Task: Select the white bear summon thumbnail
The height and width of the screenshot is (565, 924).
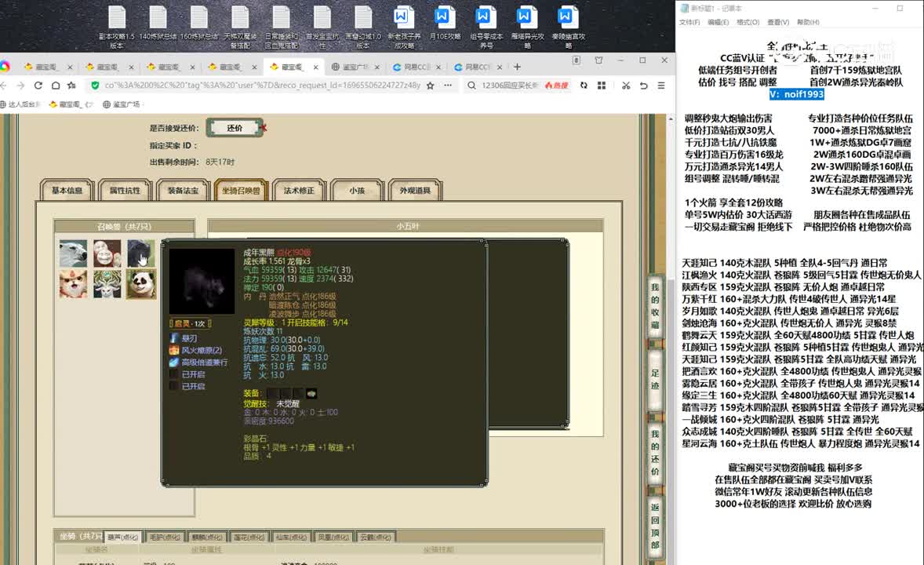Action: point(73,253)
